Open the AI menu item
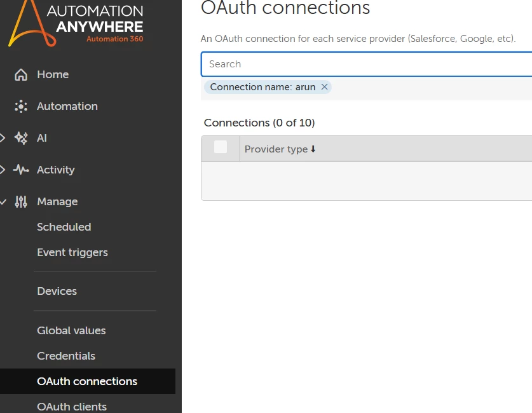Image resolution: width=532 pixels, height=413 pixels. (42, 138)
